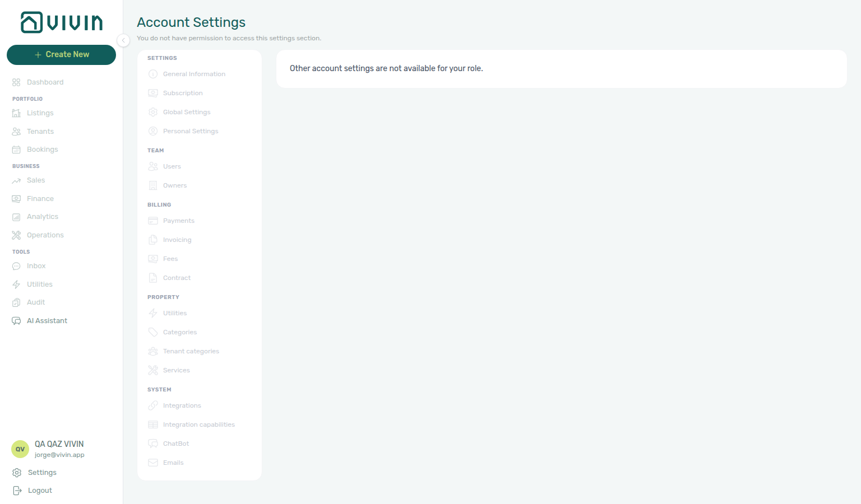Viewport: 861px width, 504px height.
Task: Collapse the left sidebar with chevron
Action: click(123, 40)
